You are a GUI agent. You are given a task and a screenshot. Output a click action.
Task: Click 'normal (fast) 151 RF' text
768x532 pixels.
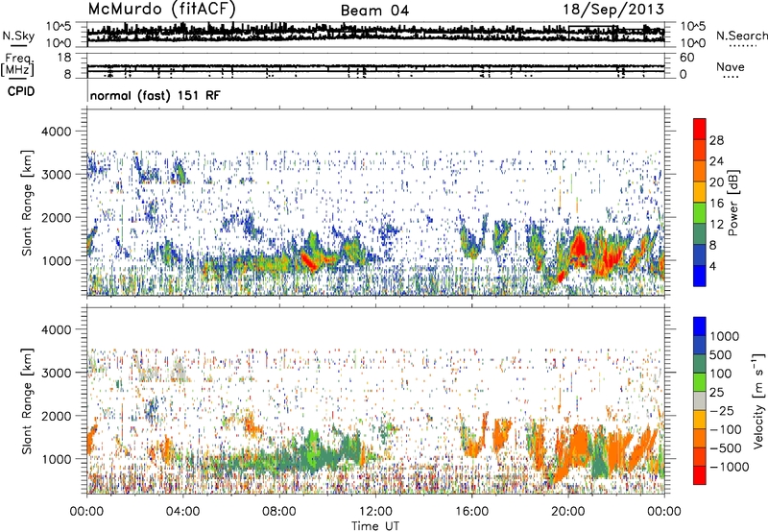(x=156, y=95)
